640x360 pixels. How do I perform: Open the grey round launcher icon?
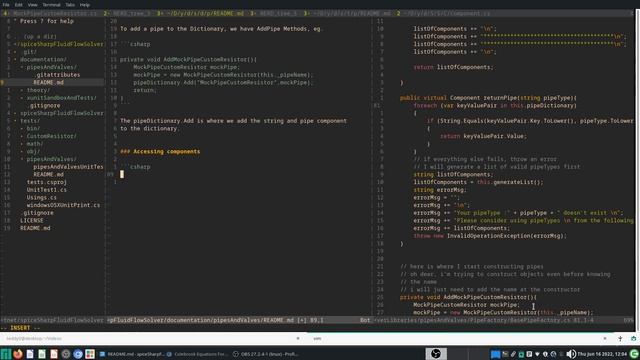tap(66, 354)
